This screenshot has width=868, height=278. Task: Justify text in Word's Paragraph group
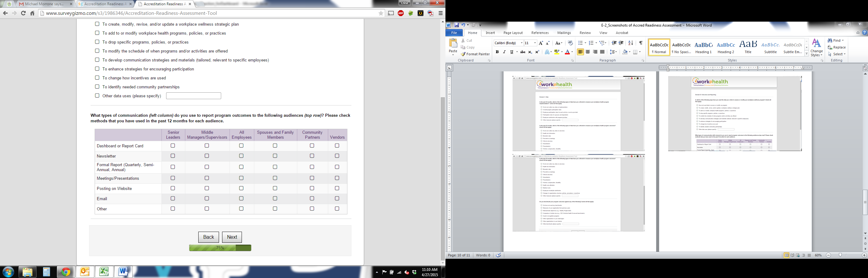pyautogui.click(x=602, y=52)
